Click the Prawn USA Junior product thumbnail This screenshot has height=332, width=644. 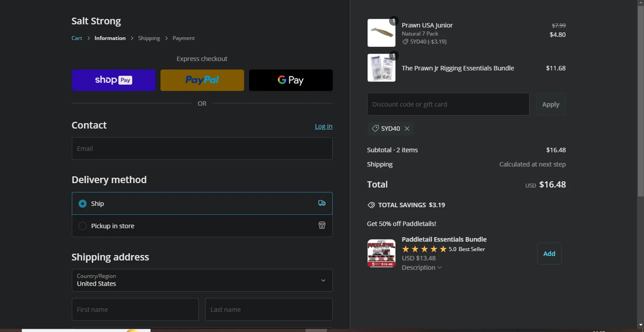(x=381, y=33)
